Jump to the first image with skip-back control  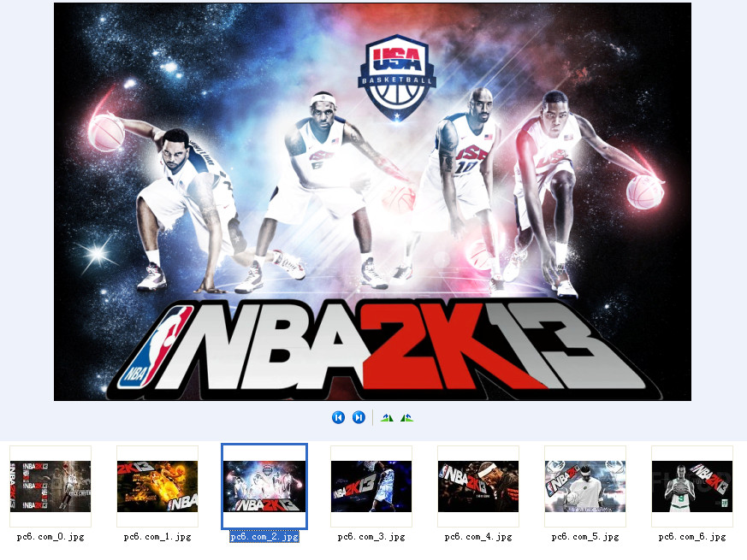(x=339, y=417)
